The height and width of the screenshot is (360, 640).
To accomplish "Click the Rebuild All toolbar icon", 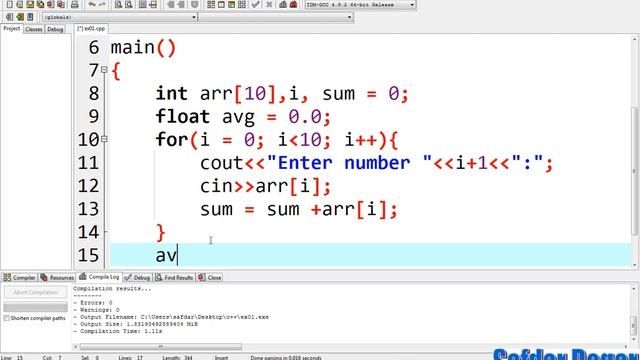I will tap(242, 4).
